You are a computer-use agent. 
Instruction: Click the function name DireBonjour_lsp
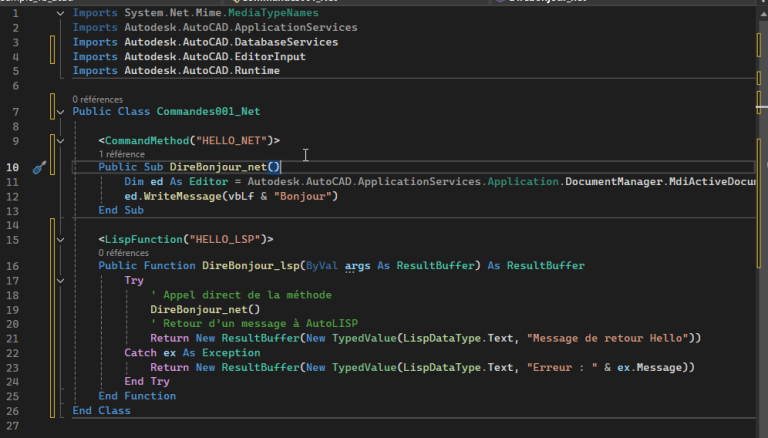(x=251, y=266)
